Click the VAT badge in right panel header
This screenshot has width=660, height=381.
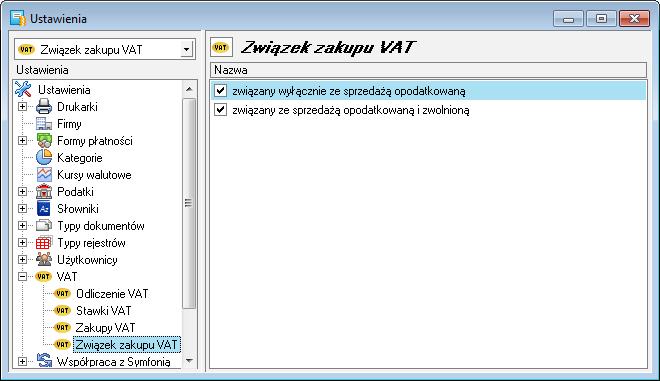221,48
